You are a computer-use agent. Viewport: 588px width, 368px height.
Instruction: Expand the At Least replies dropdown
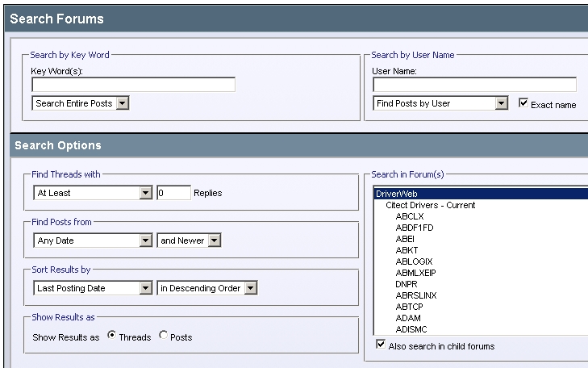pos(93,193)
